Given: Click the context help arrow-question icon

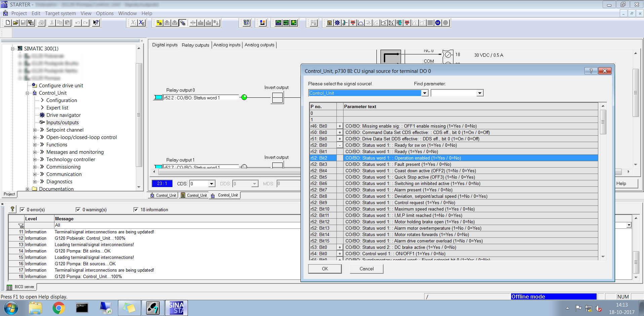Looking at the screenshot, I should click(96, 22).
